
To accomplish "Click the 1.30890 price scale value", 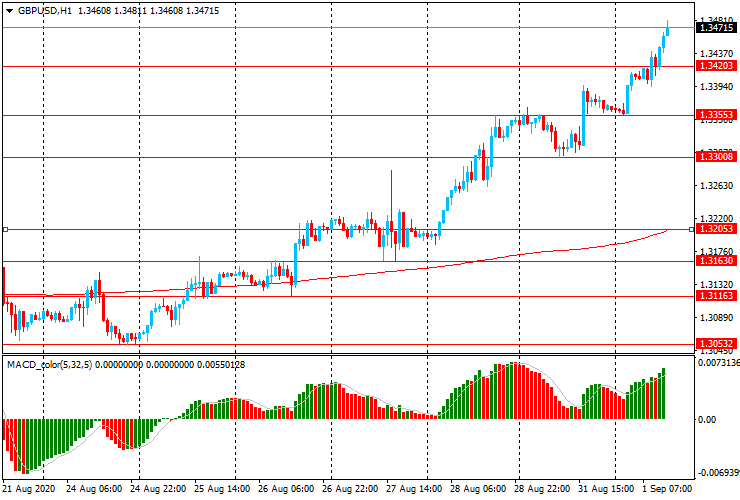I will [x=717, y=317].
